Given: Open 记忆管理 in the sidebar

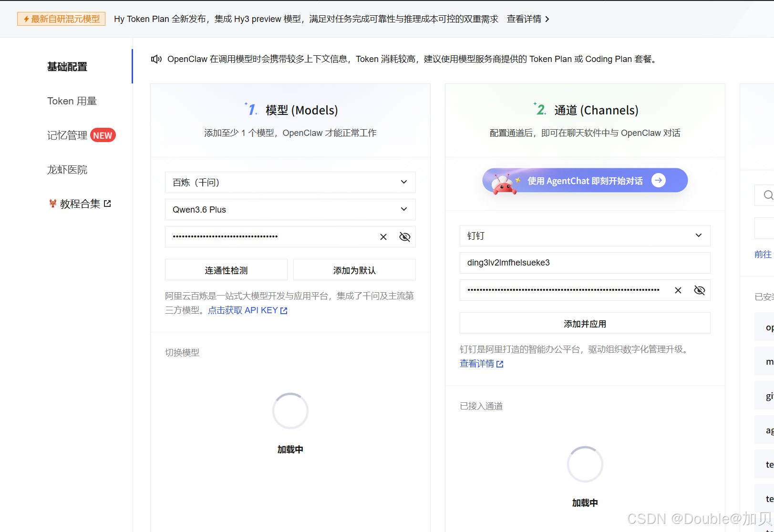Looking at the screenshot, I should (x=67, y=135).
